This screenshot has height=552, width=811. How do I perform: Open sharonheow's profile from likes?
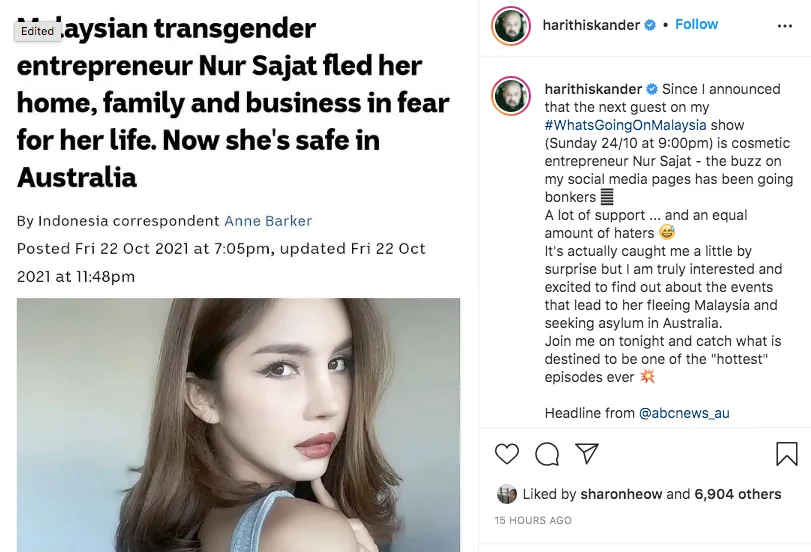click(x=620, y=494)
